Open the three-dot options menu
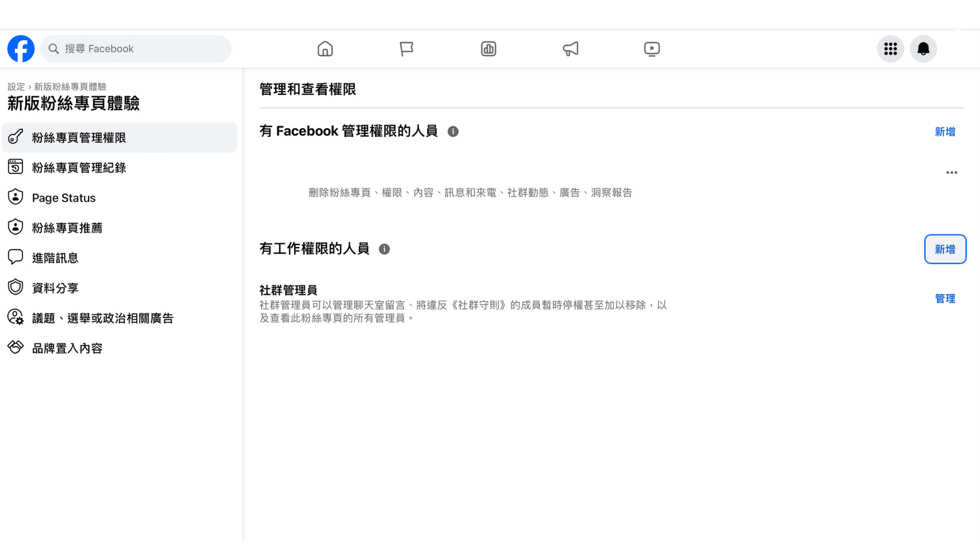Screen dimensions: 980x551 click(951, 172)
